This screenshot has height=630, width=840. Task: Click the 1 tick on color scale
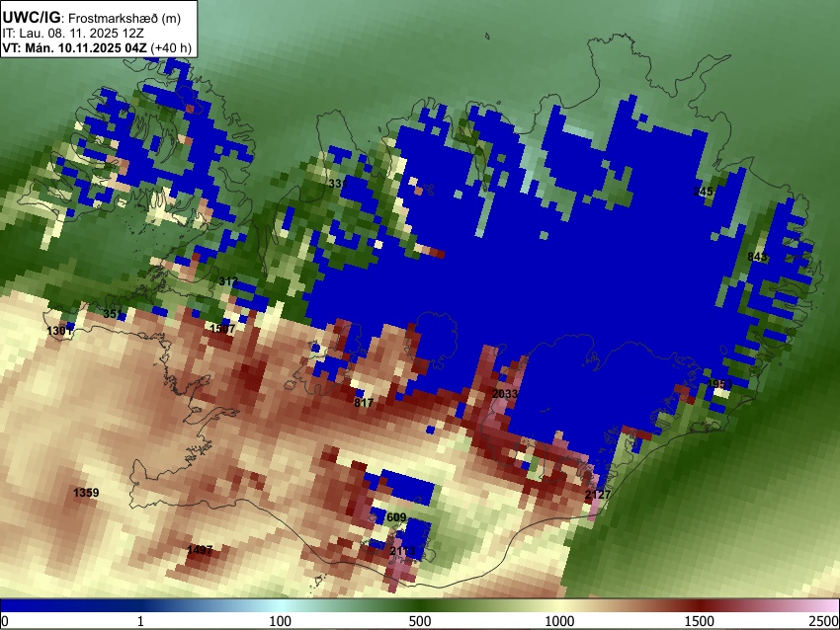point(140,621)
